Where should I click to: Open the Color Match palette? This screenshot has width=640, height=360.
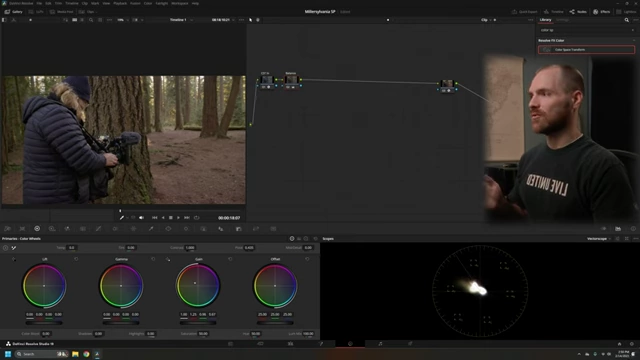click(x=22, y=229)
